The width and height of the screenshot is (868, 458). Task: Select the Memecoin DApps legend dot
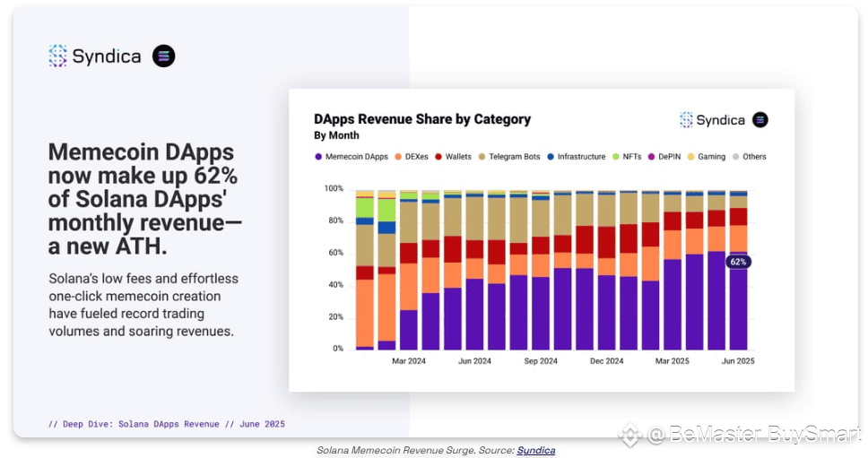point(318,157)
